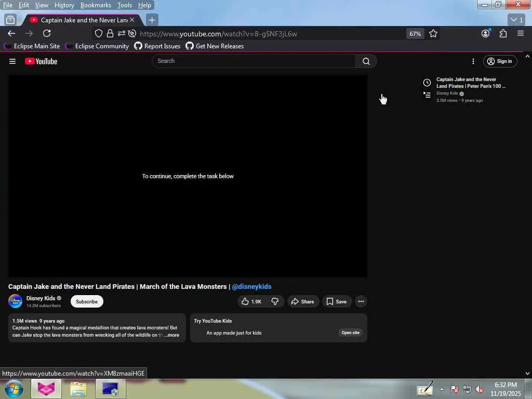
Task: Open the History menu
Action: [x=64, y=5]
